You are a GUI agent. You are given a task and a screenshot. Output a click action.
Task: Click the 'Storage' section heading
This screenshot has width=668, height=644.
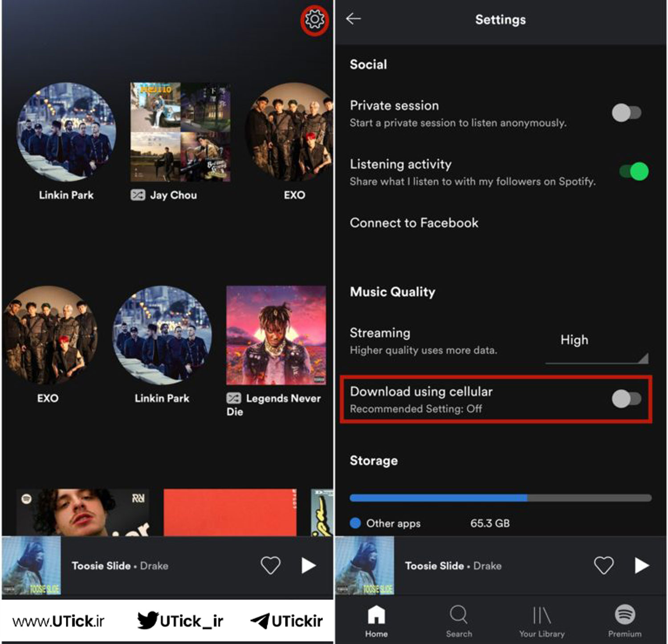(x=374, y=460)
